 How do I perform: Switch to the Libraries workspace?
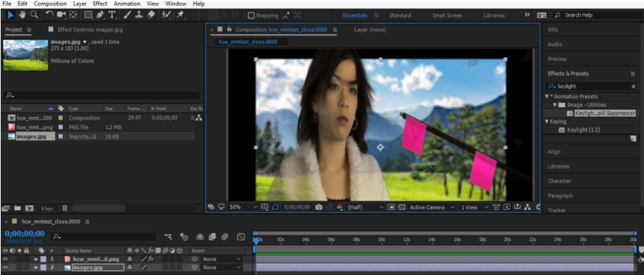[x=494, y=15]
